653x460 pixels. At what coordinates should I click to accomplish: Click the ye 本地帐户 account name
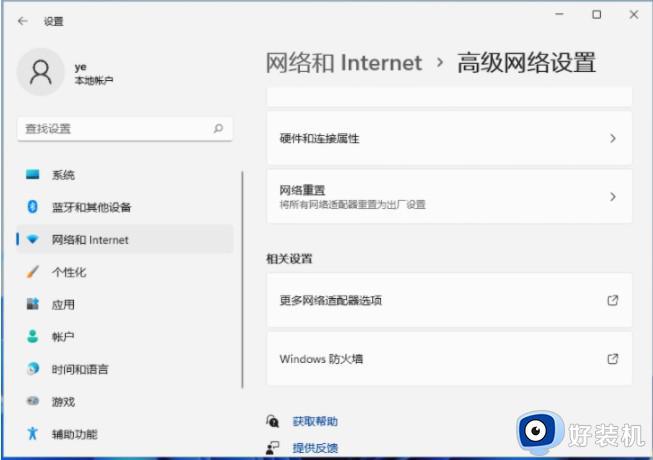tap(94, 73)
